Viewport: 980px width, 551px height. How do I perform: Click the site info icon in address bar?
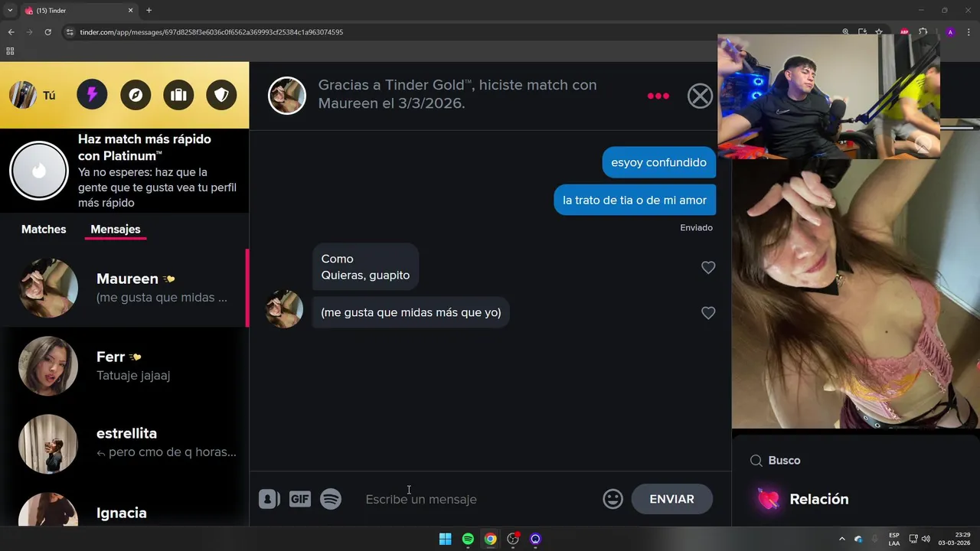[x=70, y=32]
